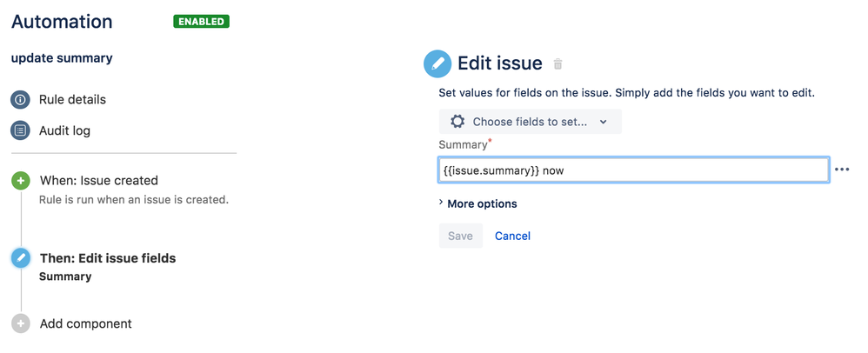The width and height of the screenshot is (868, 353).
Task: Focus the Summary text input field
Action: [x=633, y=170]
